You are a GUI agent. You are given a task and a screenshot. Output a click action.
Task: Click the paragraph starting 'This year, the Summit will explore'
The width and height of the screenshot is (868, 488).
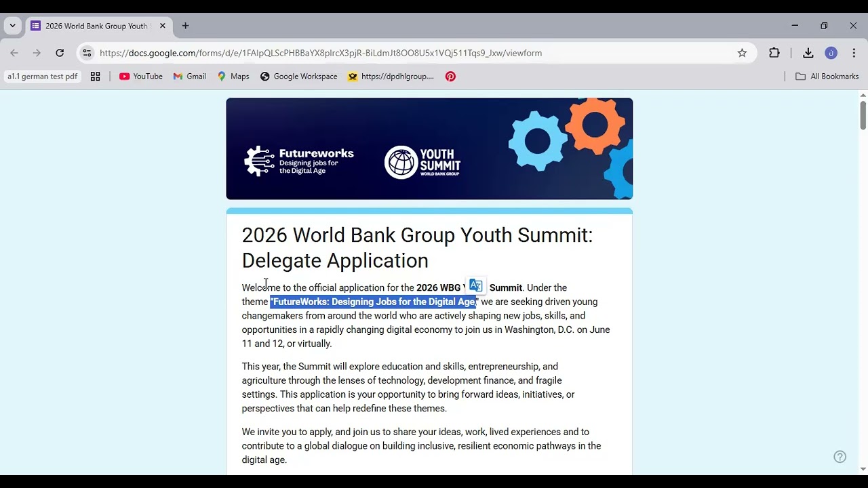(x=408, y=388)
